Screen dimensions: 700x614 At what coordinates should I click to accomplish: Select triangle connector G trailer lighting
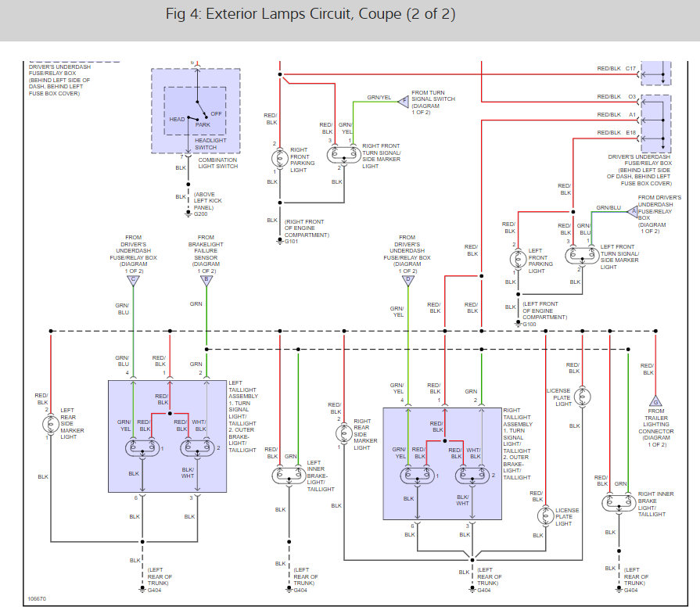pos(655,400)
